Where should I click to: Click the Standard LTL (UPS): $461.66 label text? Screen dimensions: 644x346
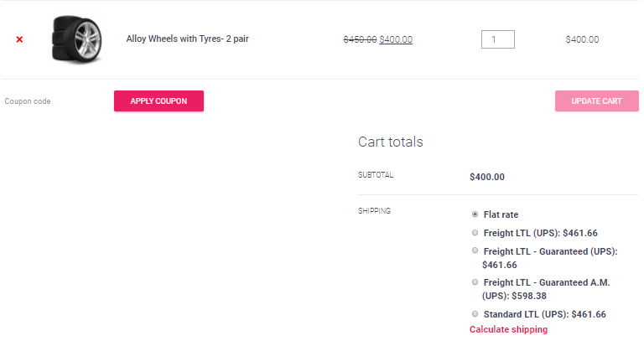coord(544,314)
